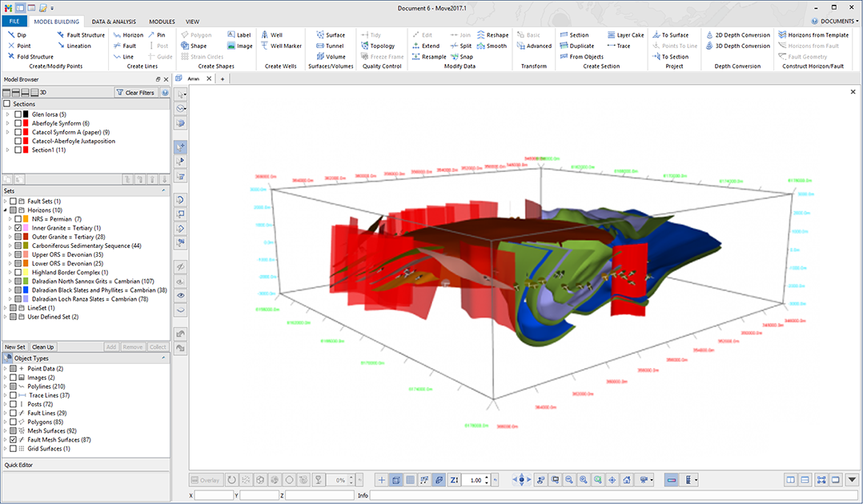Toggle the Fault Mesh Surfaces checkbox
The width and height of the screenshot is (863, 504).
coord(14,440)
